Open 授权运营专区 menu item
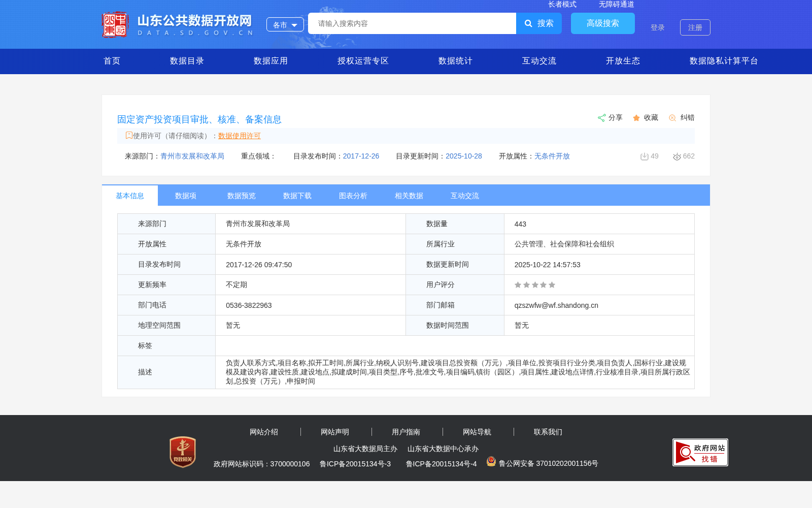The width and height of the screenshot is (812, 508). (x=363, y=61)
